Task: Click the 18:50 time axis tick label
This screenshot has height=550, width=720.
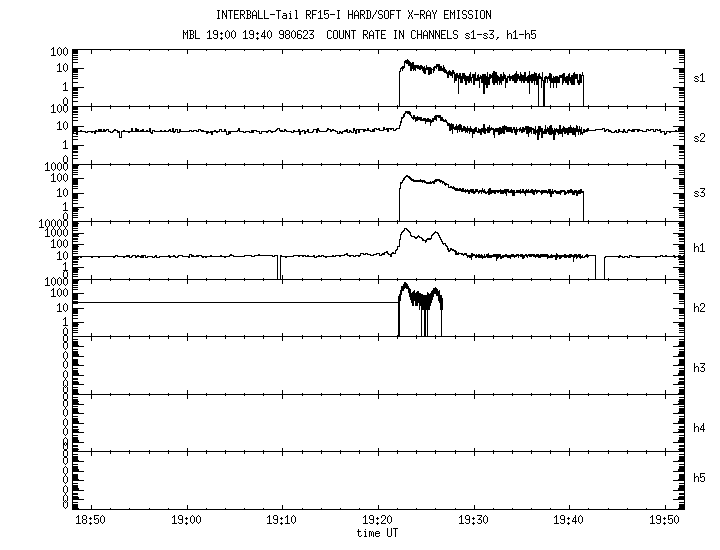Action: click(x=91, y=520)
